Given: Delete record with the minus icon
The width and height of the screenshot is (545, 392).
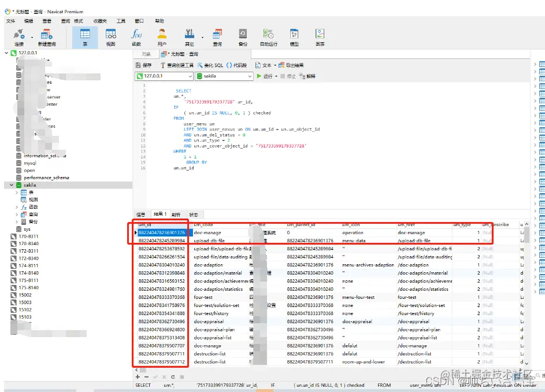Looking at the screenshot, I should click(x=146, y=377).
